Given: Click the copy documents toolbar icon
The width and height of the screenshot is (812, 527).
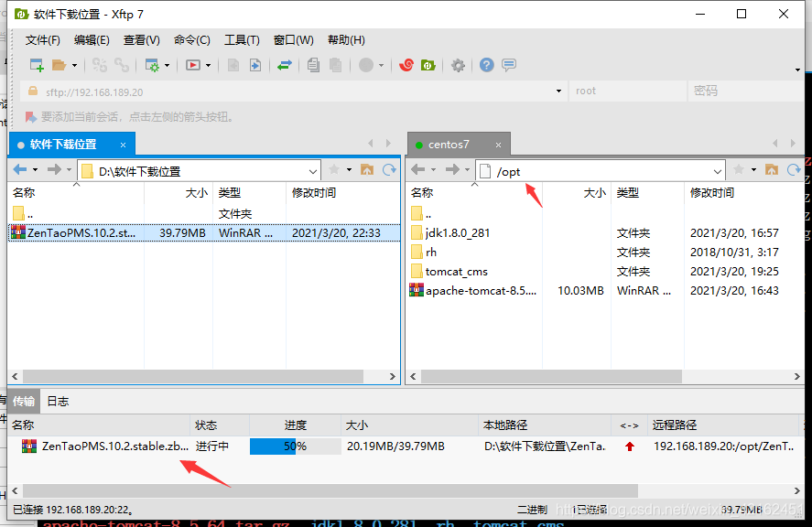Looking at the screenshot, I should tap(313, 65).
